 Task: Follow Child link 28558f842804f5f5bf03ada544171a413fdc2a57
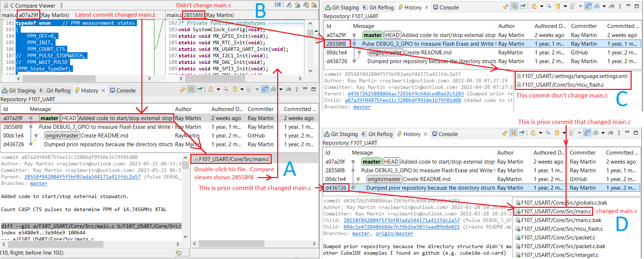coord(402,220)
